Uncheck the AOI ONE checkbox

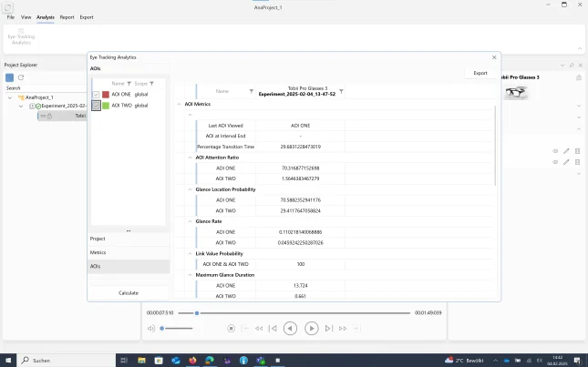click(96, 95)
